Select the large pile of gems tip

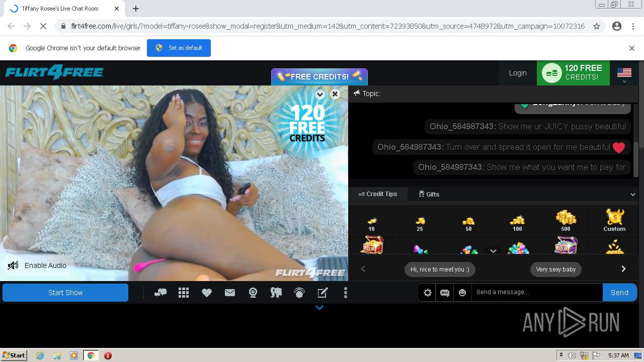pyautogui.click(x=518, y=248)
